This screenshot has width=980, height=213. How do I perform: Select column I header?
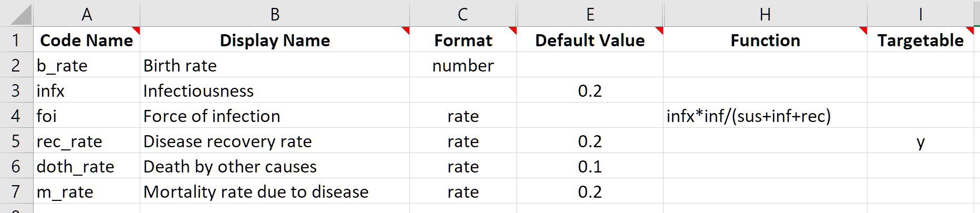921,14
